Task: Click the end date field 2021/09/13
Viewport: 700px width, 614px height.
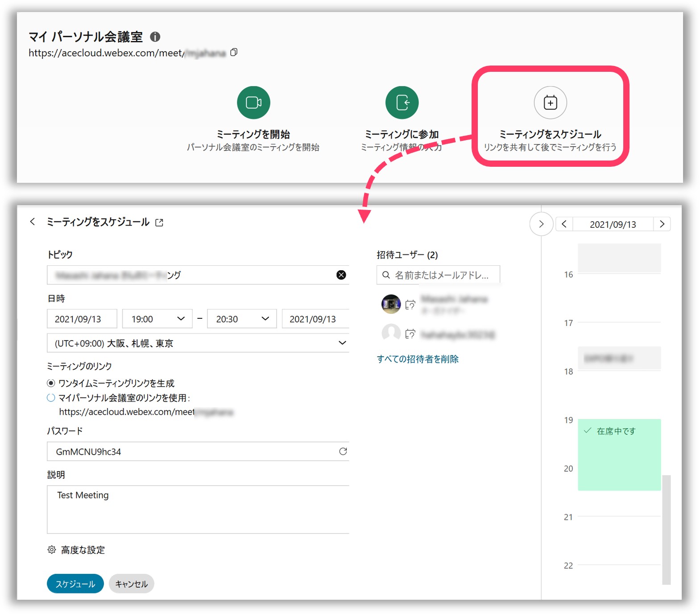Action: click(315, 319)
